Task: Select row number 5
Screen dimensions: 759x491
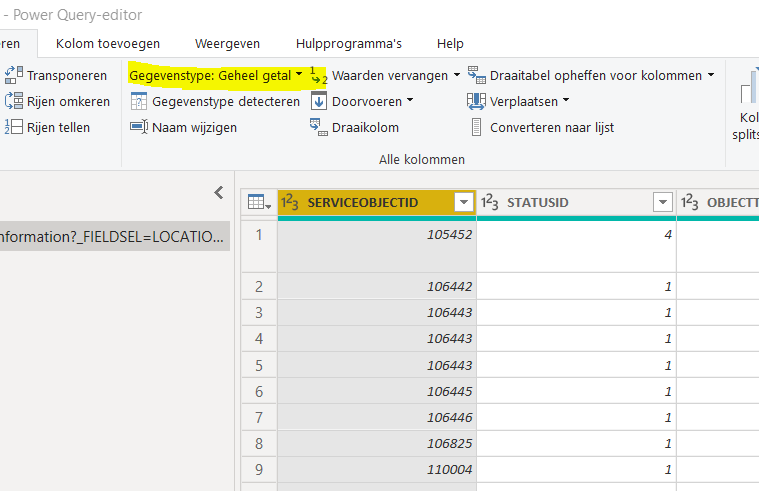Action: (x=259, y=365)
